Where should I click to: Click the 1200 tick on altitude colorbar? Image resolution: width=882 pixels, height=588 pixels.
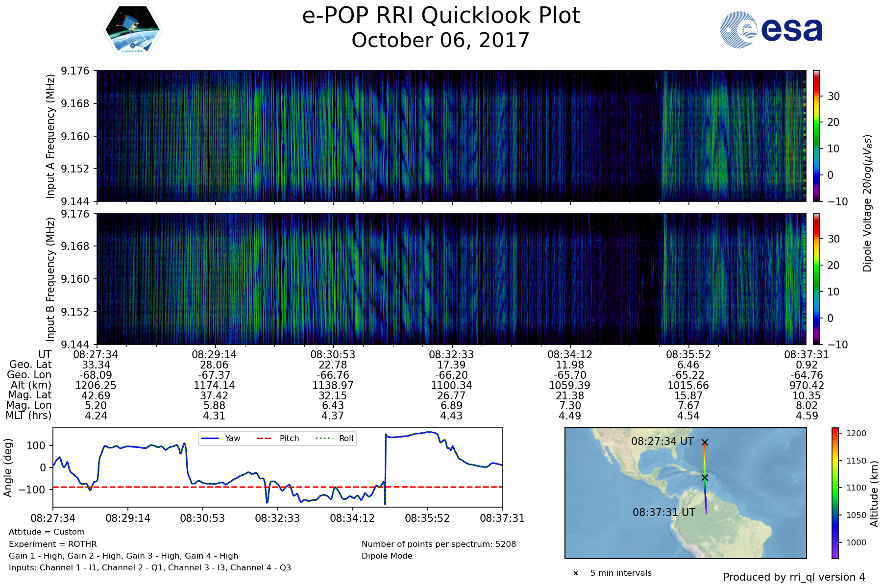click(x=856, y=433)
